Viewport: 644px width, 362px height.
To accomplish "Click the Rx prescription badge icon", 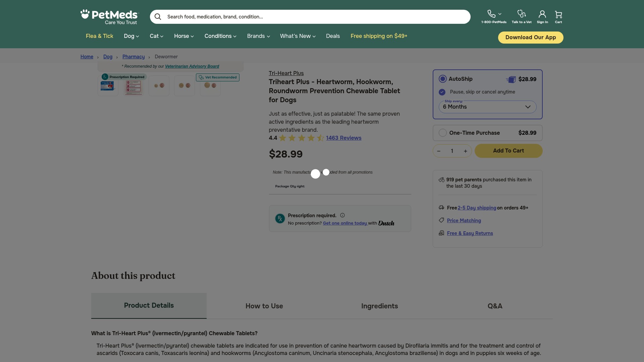I will point(280,219).
